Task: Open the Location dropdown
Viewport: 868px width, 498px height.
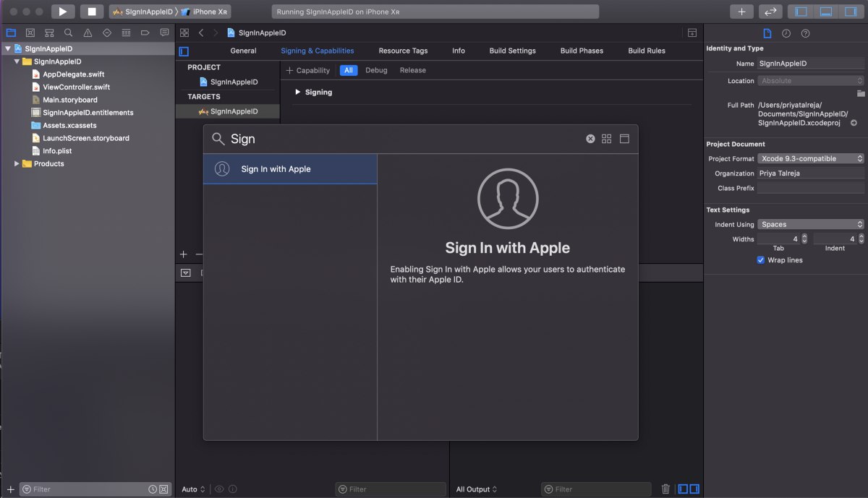Action: (811, 81)
